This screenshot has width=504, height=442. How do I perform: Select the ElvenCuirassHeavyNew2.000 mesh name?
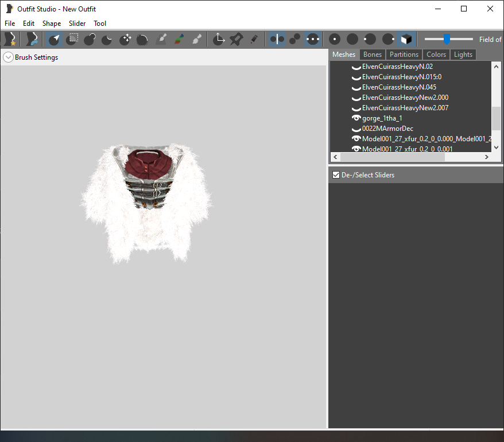(405, 98)
